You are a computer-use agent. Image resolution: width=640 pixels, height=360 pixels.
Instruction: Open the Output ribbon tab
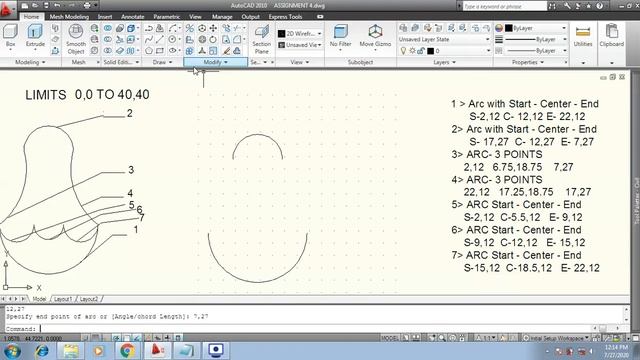click(x=251, y=17)
